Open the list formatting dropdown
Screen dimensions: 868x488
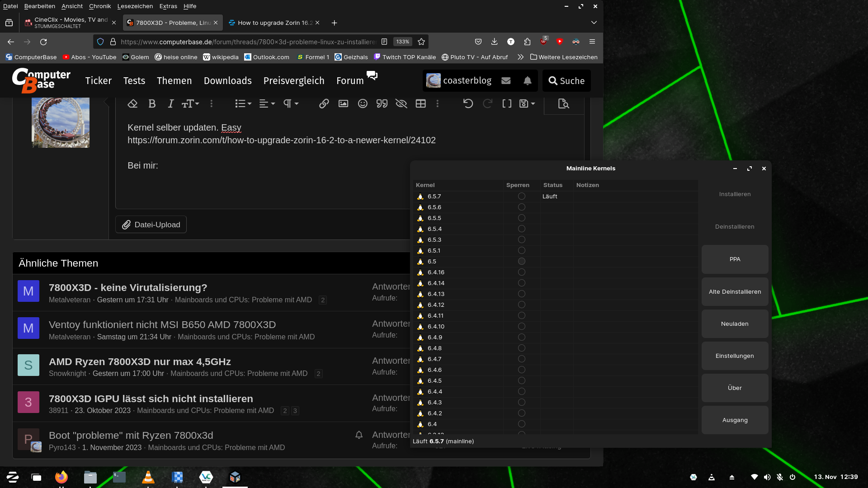tap(243, 104)
